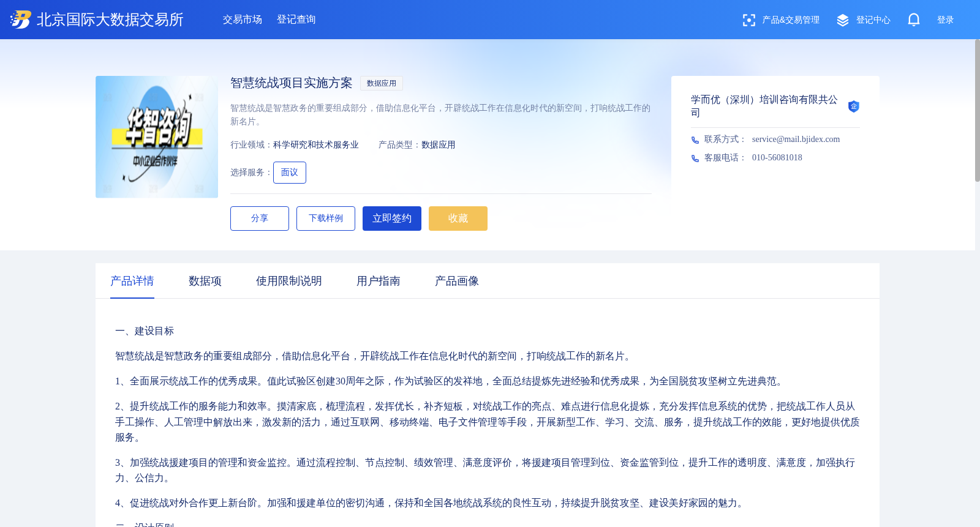The height and width of the screenshot is (527, 980).
Task: Click the product type value 数据应用
Action: [x=439, y=145]
